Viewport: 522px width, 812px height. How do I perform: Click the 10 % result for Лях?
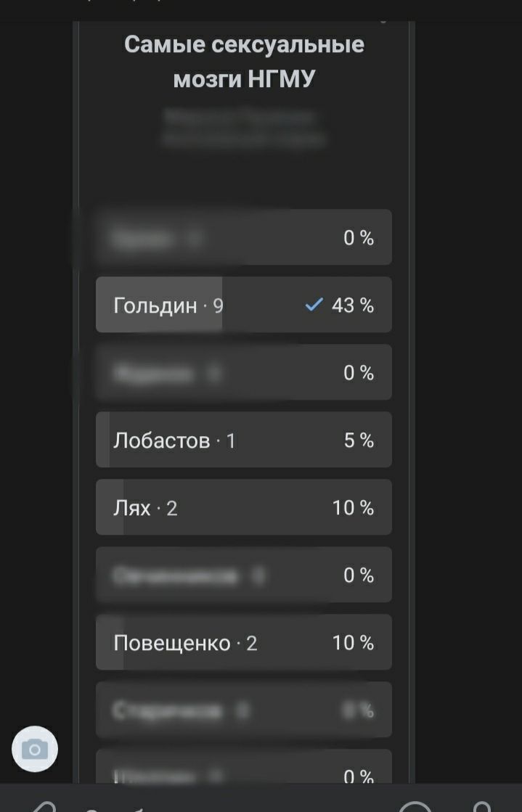353,508
